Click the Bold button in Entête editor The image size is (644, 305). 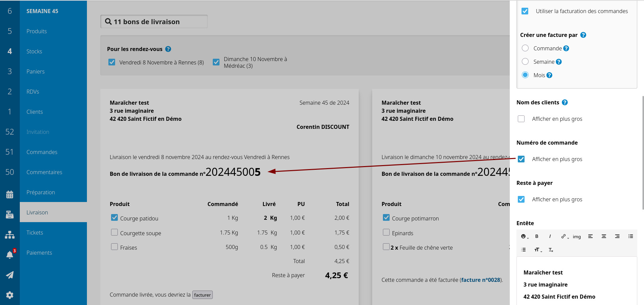tap(537, 236)
